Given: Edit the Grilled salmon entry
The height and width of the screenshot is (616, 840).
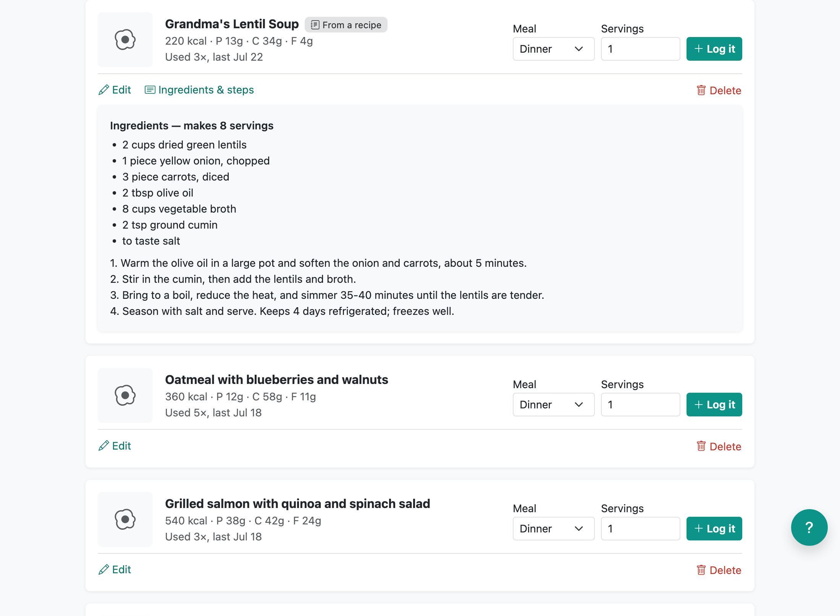Looking at the screenshot, I should click(115, 569).
